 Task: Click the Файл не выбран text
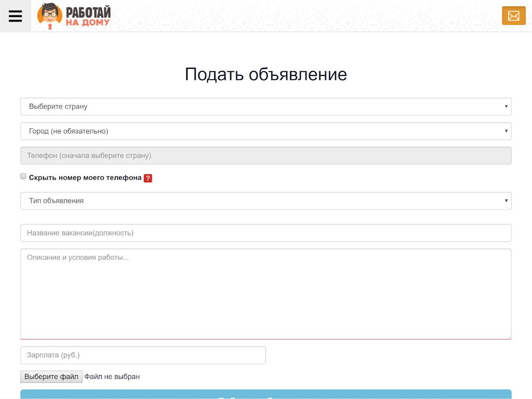pyautogui.click(x=112, y=377)
